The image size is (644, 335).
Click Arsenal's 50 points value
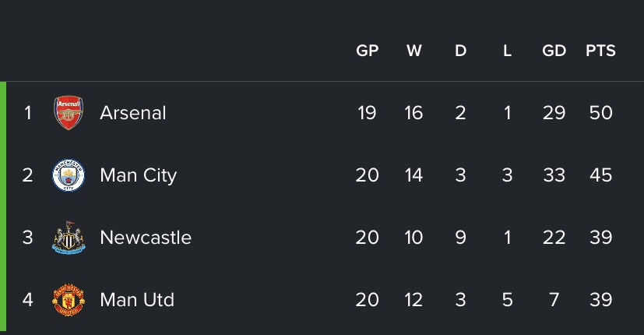600,113
